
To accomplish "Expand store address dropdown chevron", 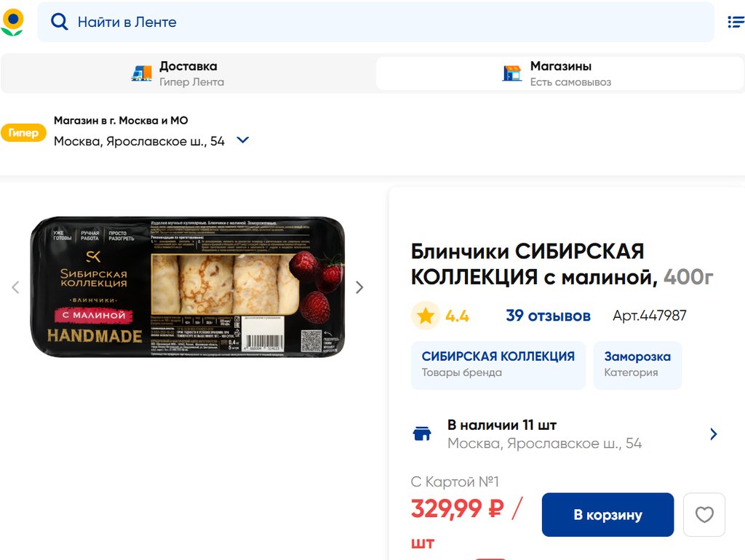I will (x=243, y=140).
